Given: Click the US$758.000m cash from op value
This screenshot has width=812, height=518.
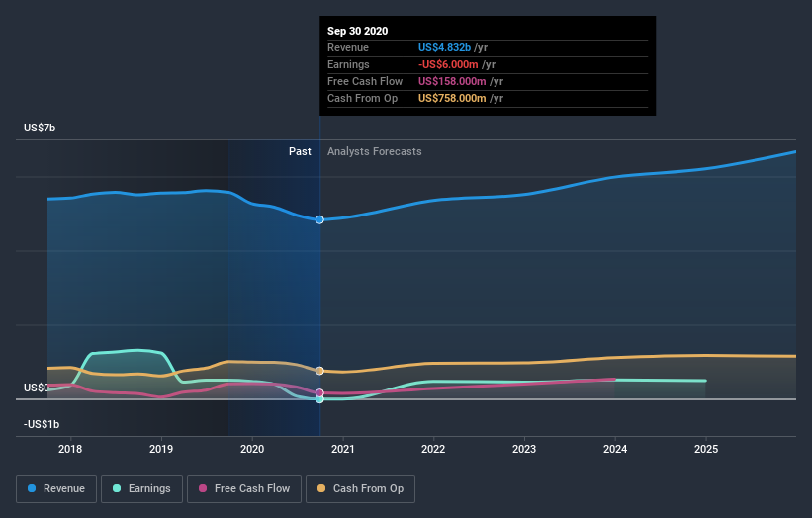Looking at the screenshot, I should [452, 98].
